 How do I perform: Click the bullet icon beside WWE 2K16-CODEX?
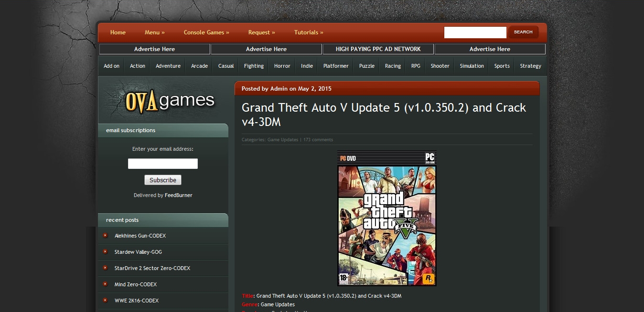tap(106, 301)
